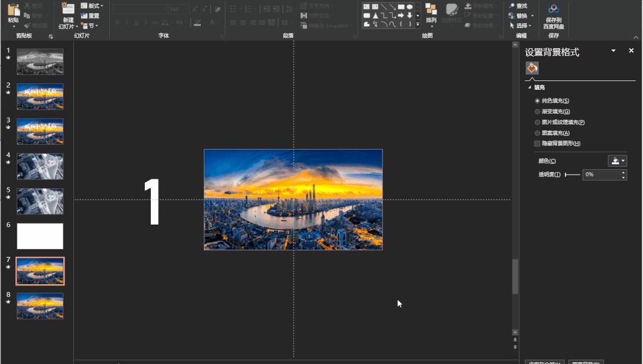643x364 pixels.
Task: Open the Replace (替换) menu
Action: (x=521, y=15)
